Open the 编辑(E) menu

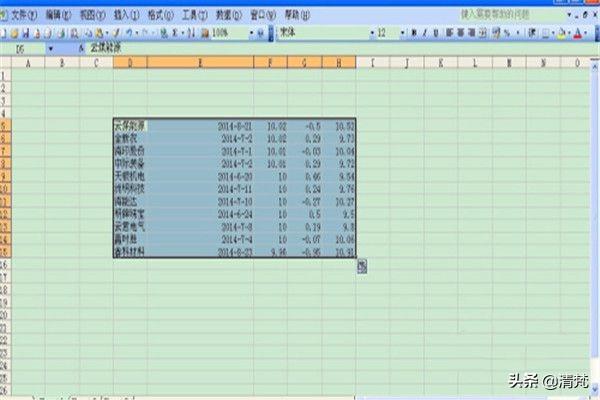tap(58, 15)
